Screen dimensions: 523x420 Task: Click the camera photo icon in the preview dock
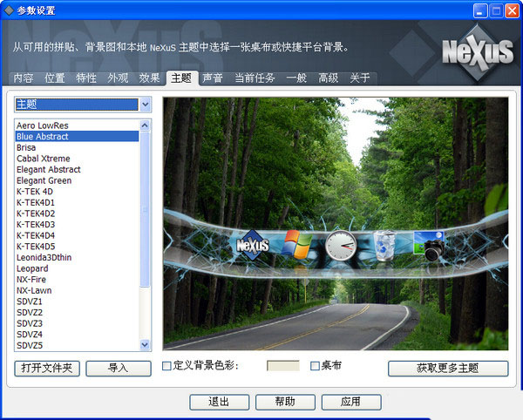pyautogui.click(x=429, y=246)
